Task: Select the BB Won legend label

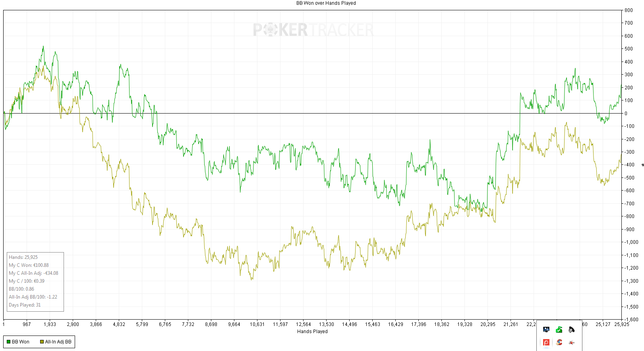Action: (x=21, y=342)
